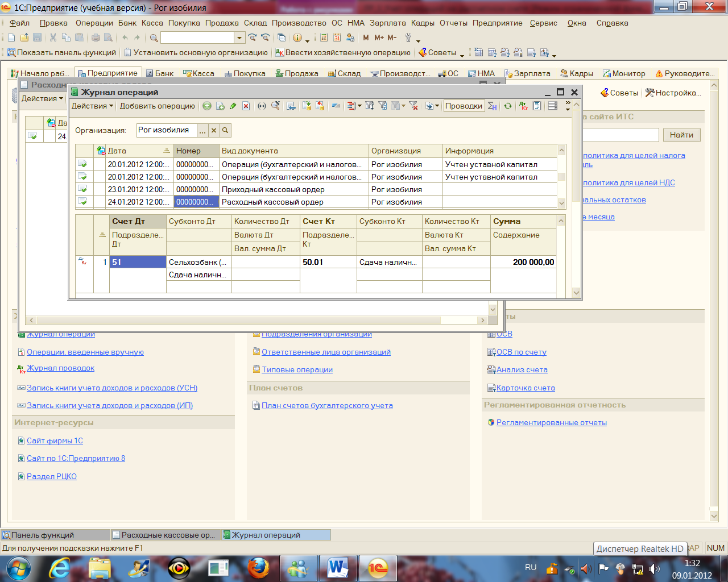Click the find-by-number magnifier icon
Viewport: 728px width, 582px height.
pyautogui.click(x=275, y=106)
